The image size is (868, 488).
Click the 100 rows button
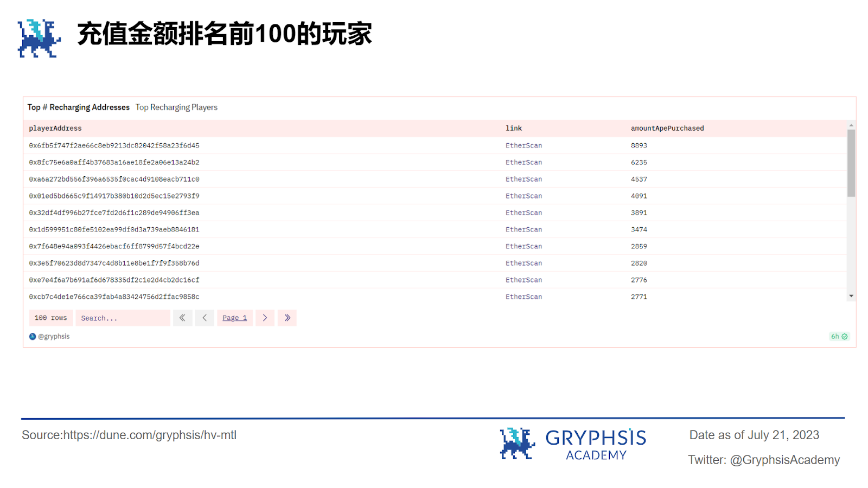click(x=51, y=318)
